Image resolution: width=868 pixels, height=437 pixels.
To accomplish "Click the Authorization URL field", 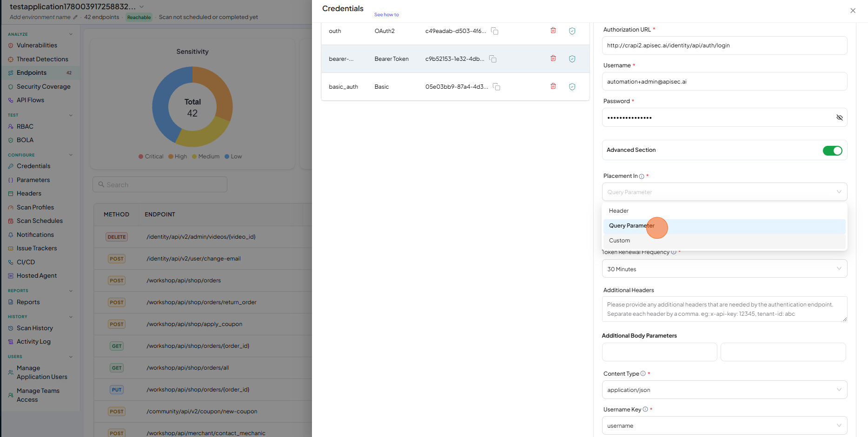I will (x=724, y=46).
